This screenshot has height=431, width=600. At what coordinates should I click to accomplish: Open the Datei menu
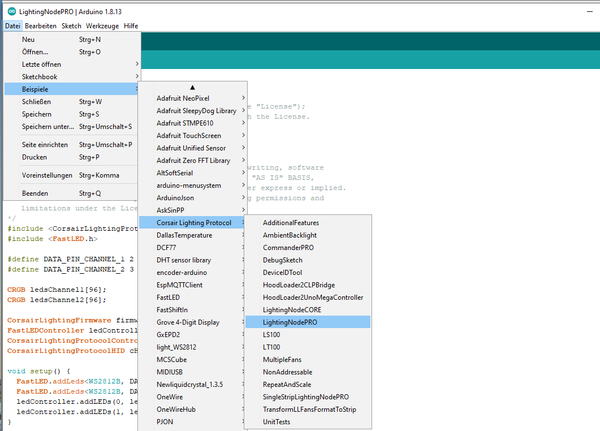pos(13,24)
